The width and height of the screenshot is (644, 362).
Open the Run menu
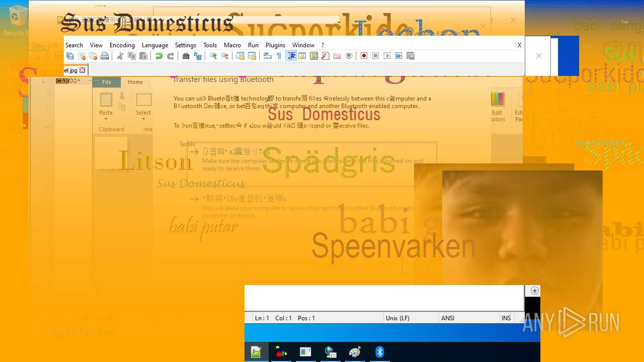(x=253, y=45)
